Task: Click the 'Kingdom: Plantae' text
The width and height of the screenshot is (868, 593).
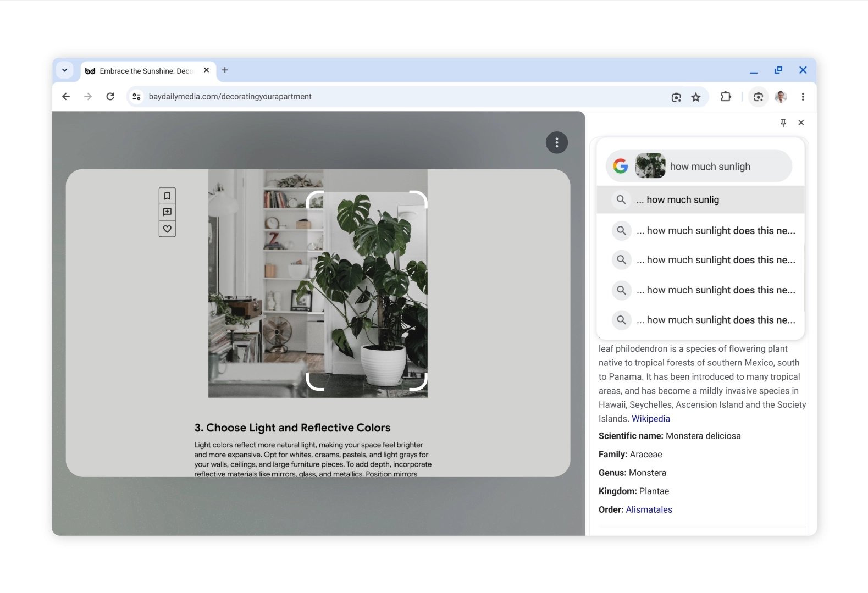Action: point(634,491)
